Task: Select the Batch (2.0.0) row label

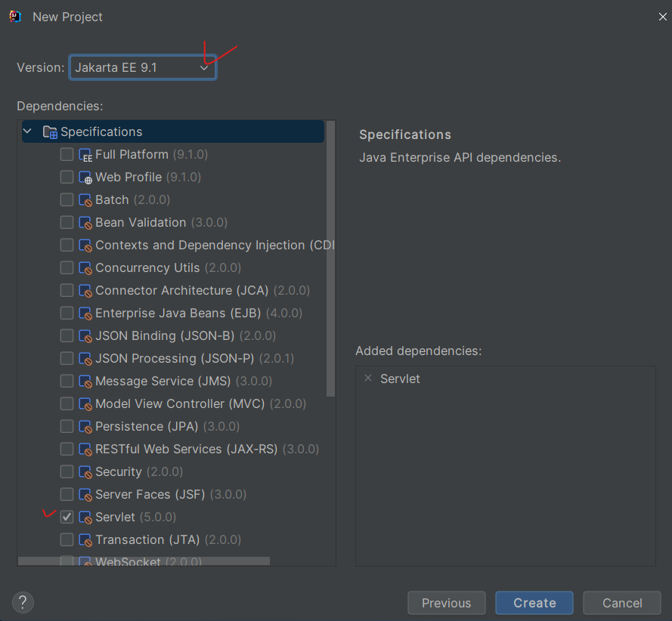Action: [x=132, y=199]
